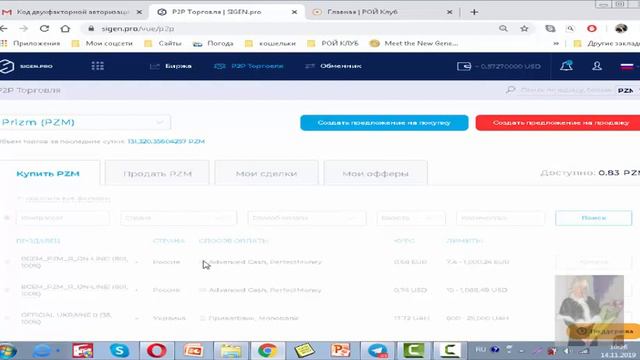Click the amount filter input field
The image size is (640, 360).
[x=500, y=218]
